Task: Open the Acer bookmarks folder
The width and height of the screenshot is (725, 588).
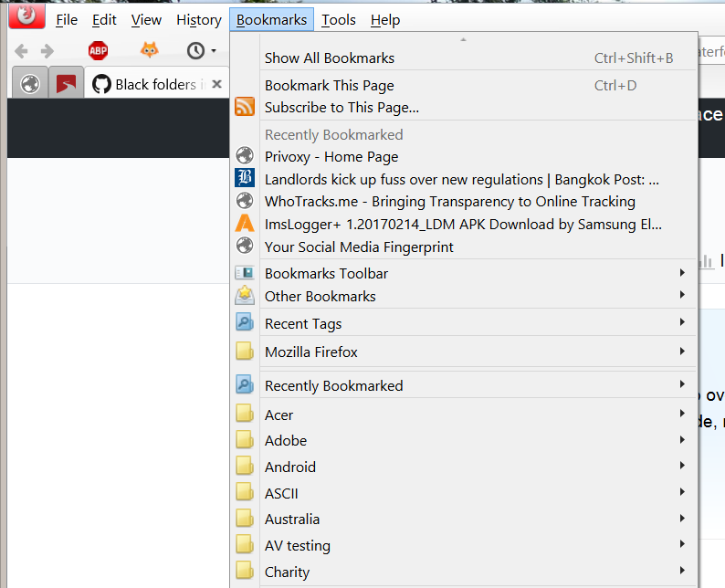Action: 465,415
